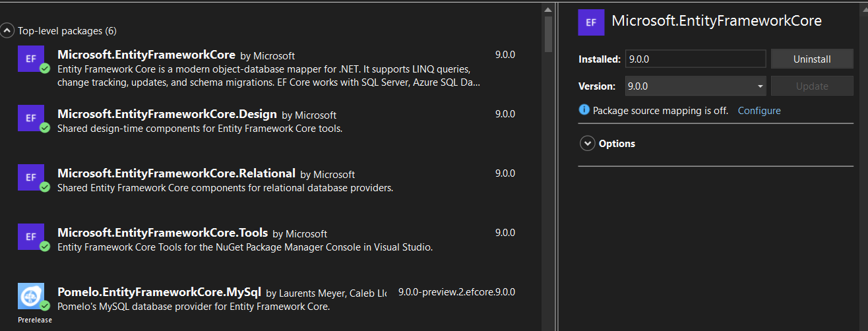Open the Configure package source mapping link
Screen dimensions: 868x331
pyautogui.click(x=759, y=110)
